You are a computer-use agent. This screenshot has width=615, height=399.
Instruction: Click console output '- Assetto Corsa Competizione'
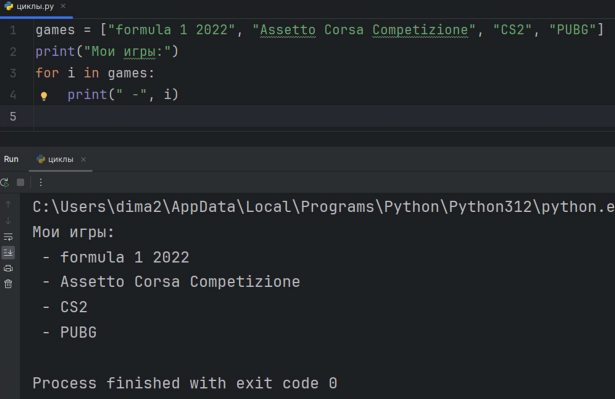coord(171,282)
